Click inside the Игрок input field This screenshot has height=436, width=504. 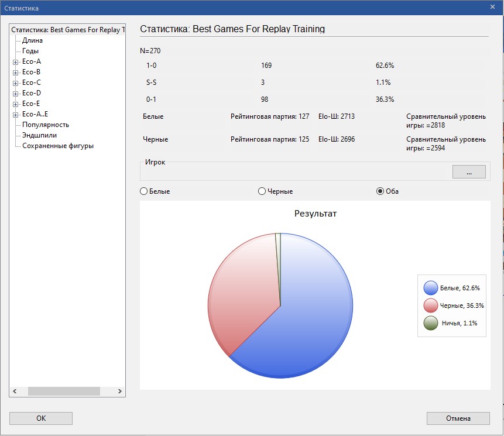pyautogui.click(x=293, y=171)
